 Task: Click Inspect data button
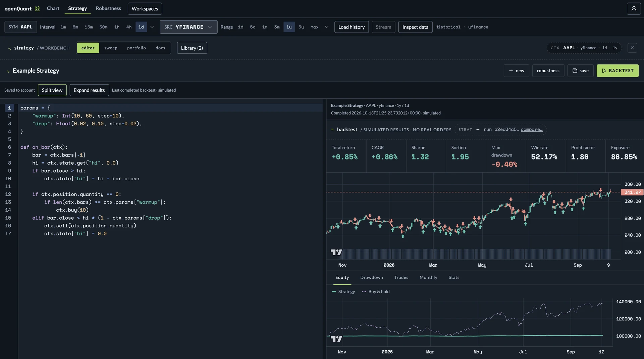415,27
